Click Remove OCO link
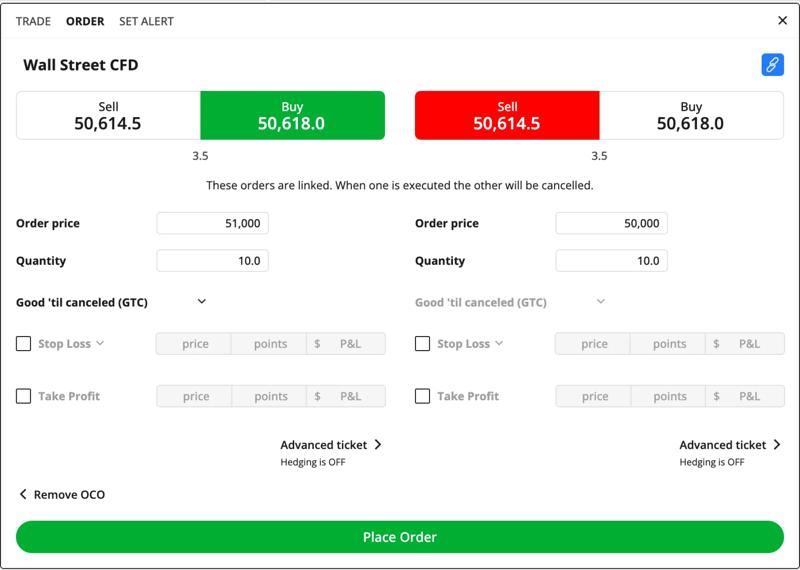The height and width of the screenshot is (570, 800). (x=62, y=494)
